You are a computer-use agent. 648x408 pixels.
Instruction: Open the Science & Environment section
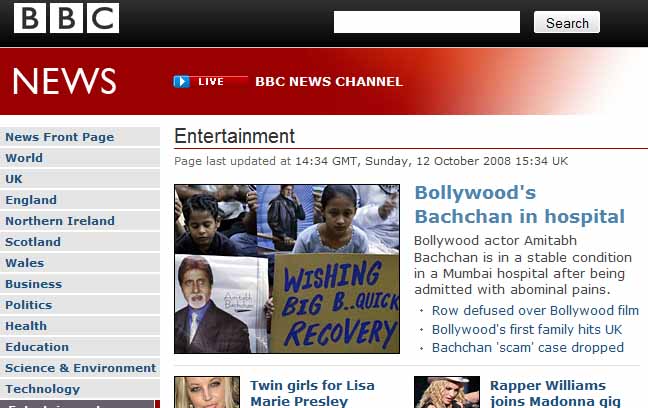pyautogui.click(x=80, y=368)
